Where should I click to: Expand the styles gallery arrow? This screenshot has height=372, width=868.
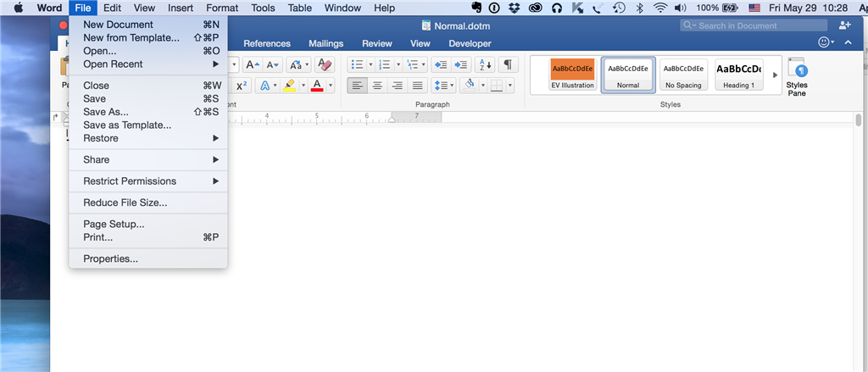coord(775,75)
